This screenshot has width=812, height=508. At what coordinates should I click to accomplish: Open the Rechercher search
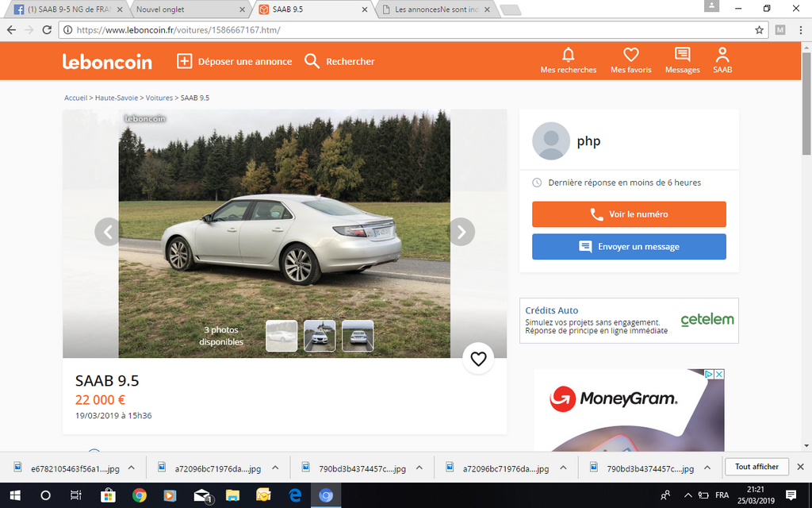(339, 61)
